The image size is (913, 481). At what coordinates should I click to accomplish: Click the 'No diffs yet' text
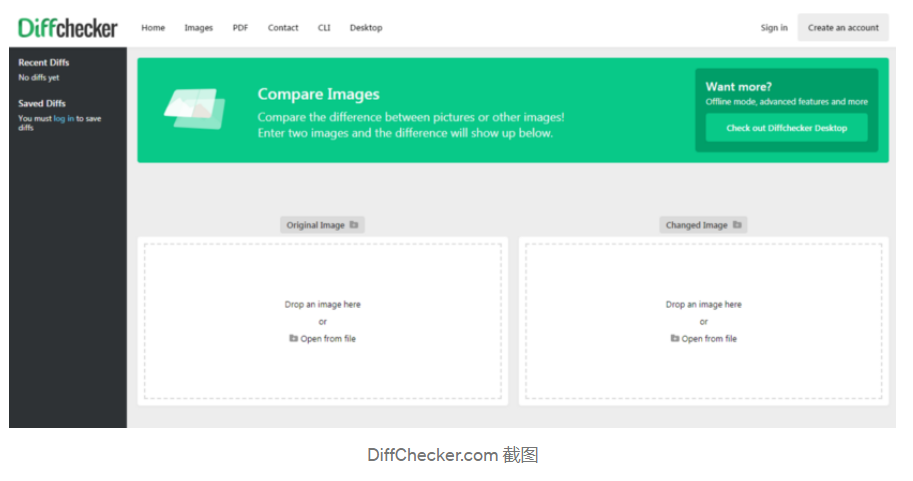[38, 77]
